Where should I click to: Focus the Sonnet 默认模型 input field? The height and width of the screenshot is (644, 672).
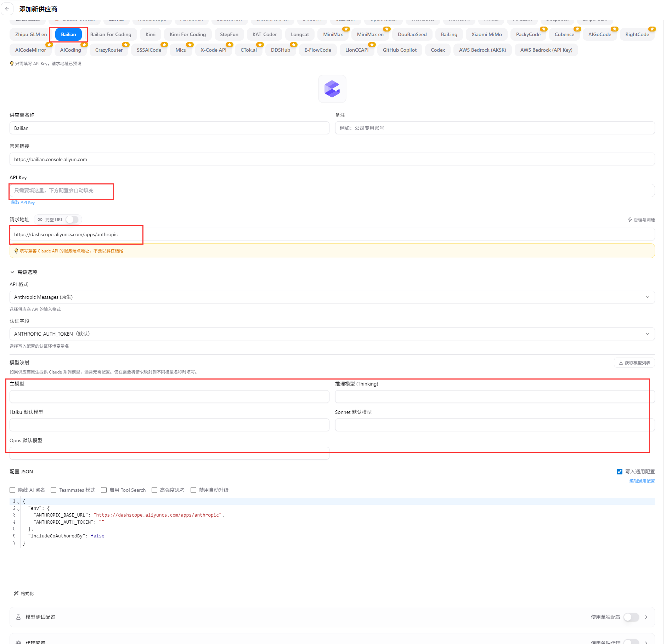[x=495, y=425]
